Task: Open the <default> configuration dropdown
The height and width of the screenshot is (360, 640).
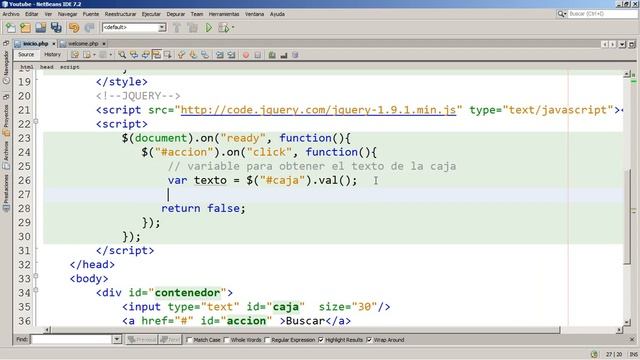Action: point(162,27)
